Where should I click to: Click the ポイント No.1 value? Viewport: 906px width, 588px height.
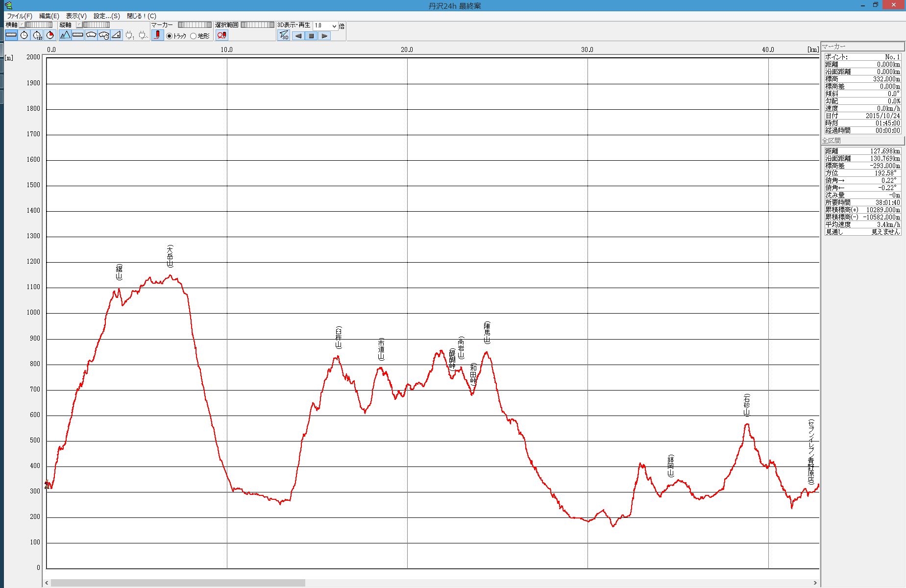(893, 57)
